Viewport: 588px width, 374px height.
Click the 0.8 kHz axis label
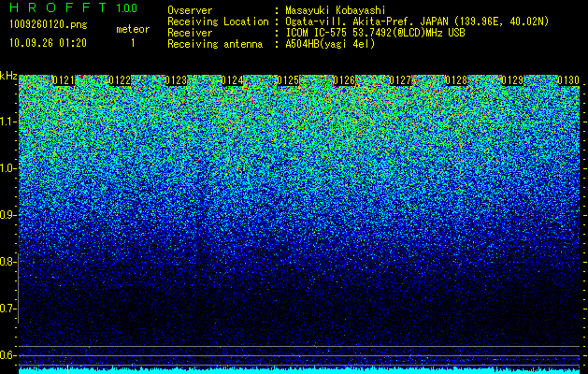7,262
